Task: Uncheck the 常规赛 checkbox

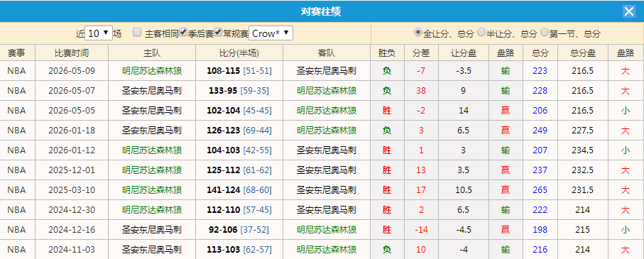Action: (x=219, y=32)
